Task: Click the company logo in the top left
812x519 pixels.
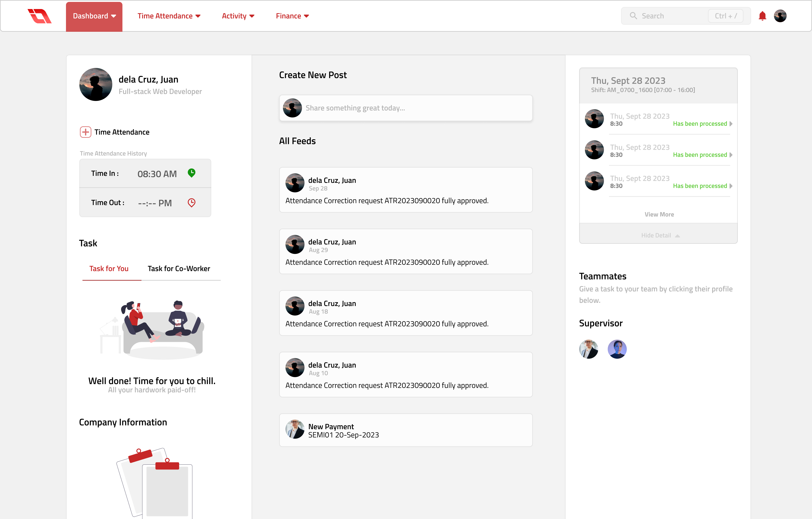Action: point(40,16)
